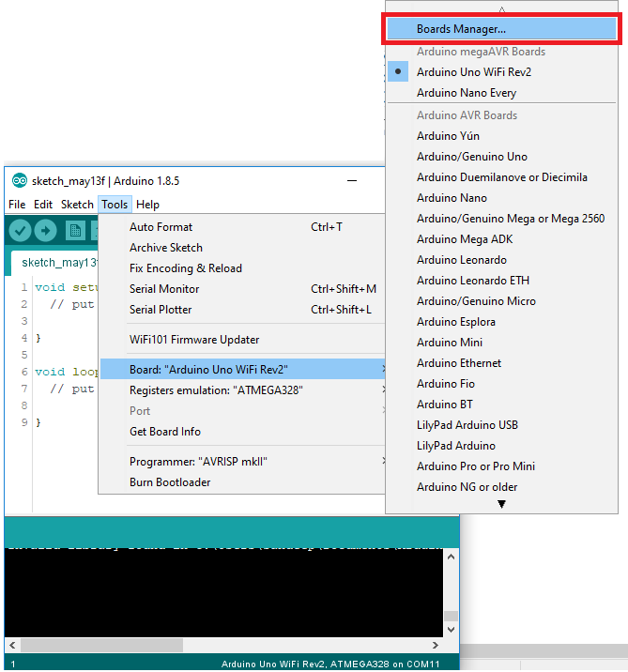Click the New sketch toolbar icon

click(75, 231)
